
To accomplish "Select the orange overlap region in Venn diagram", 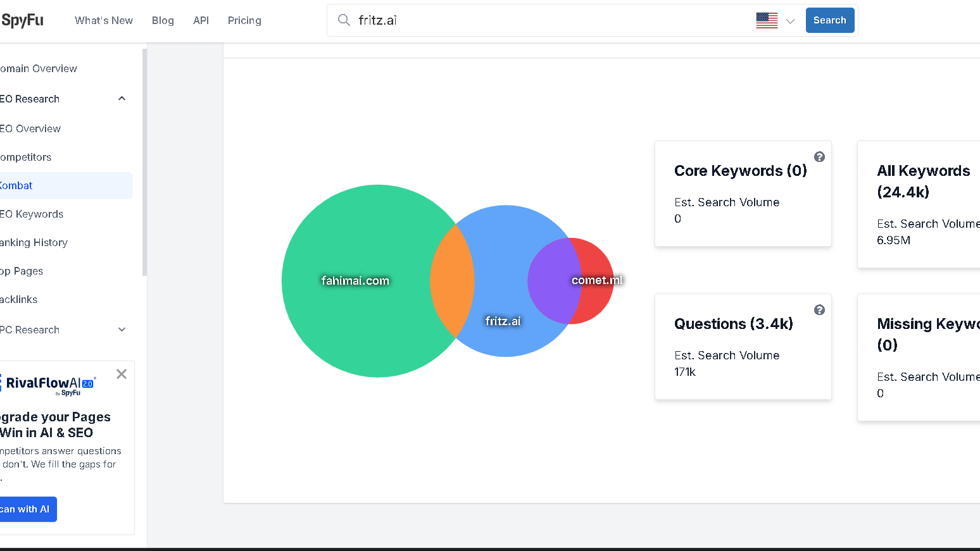I will (452, 280).
